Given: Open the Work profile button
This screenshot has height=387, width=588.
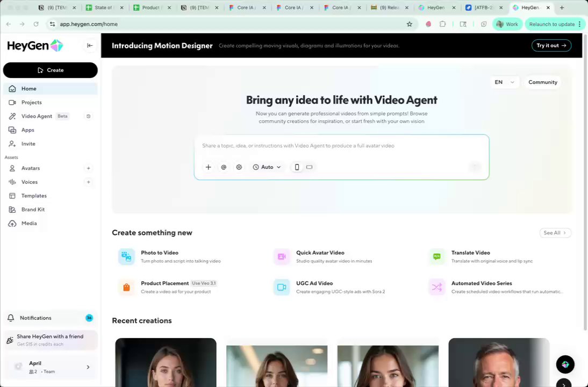Looking at the screenshot, I should pyautogui.click(x=507, y=24).
